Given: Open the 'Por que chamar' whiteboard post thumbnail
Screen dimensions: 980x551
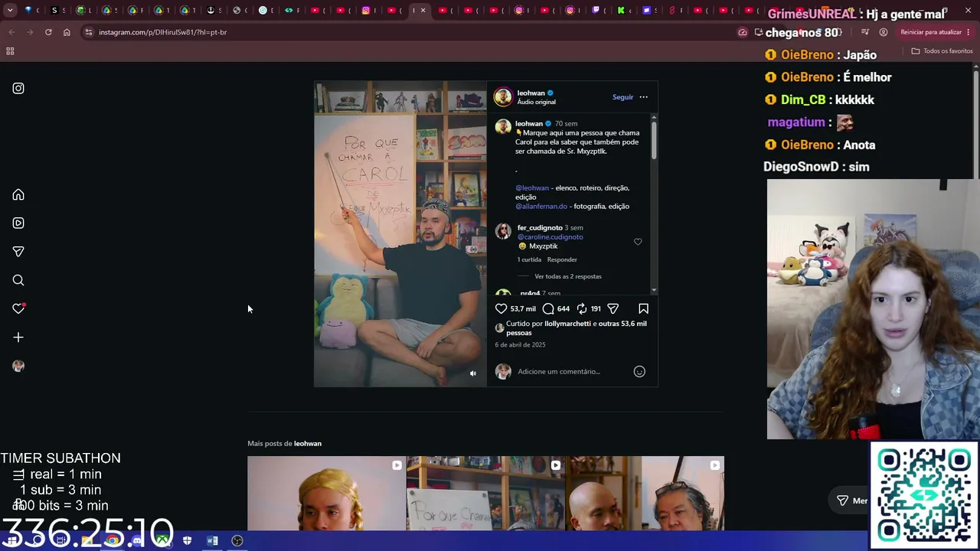Looking at the screenshot, I should tap(485, 494).
